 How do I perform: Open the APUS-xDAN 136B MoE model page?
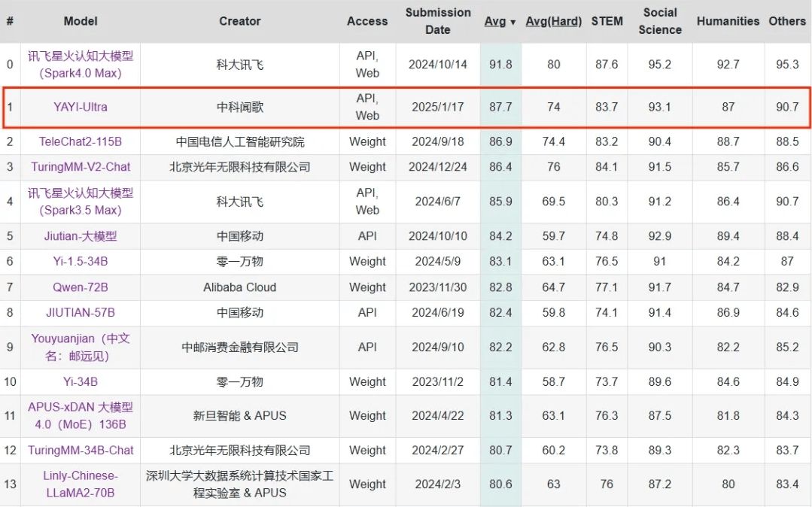click(x=81, y=416)
